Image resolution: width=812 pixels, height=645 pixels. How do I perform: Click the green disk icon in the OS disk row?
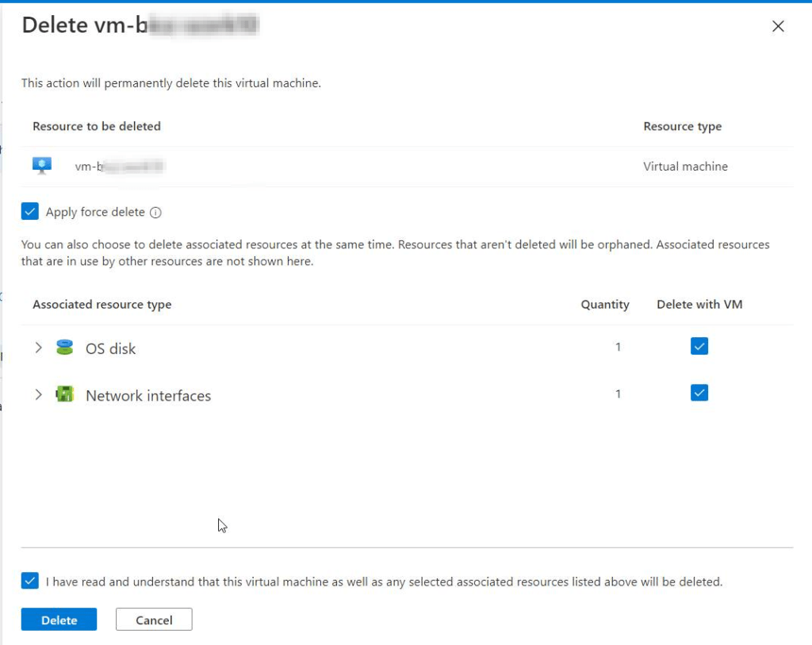(66, 347)
